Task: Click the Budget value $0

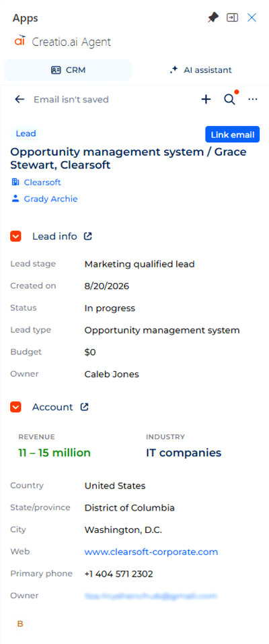Action: [x=90, y=352]
